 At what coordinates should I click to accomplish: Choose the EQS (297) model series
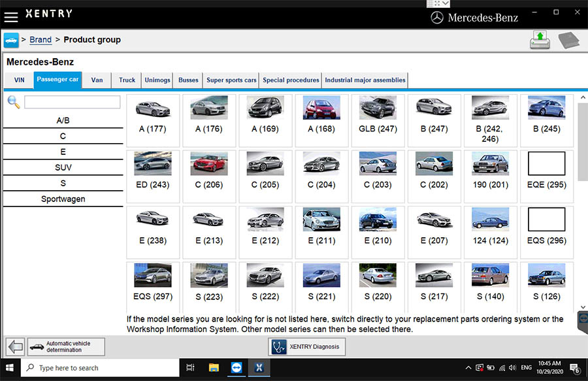click(153, 282)
